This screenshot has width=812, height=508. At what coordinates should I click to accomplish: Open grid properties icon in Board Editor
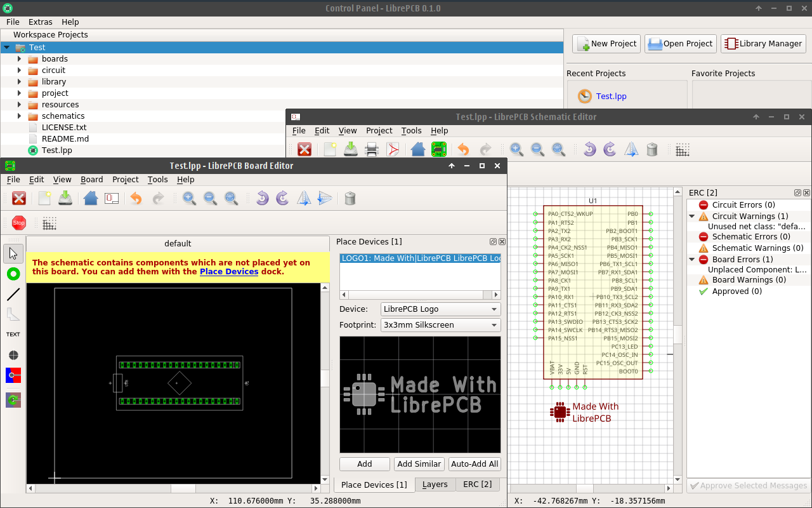click(x=49, y=223)
